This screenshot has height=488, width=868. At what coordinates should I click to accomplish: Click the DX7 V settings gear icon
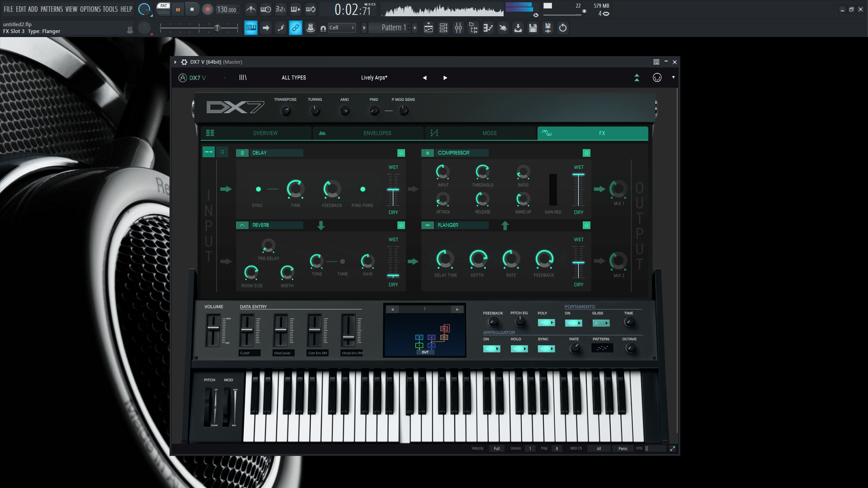point(184,62)
